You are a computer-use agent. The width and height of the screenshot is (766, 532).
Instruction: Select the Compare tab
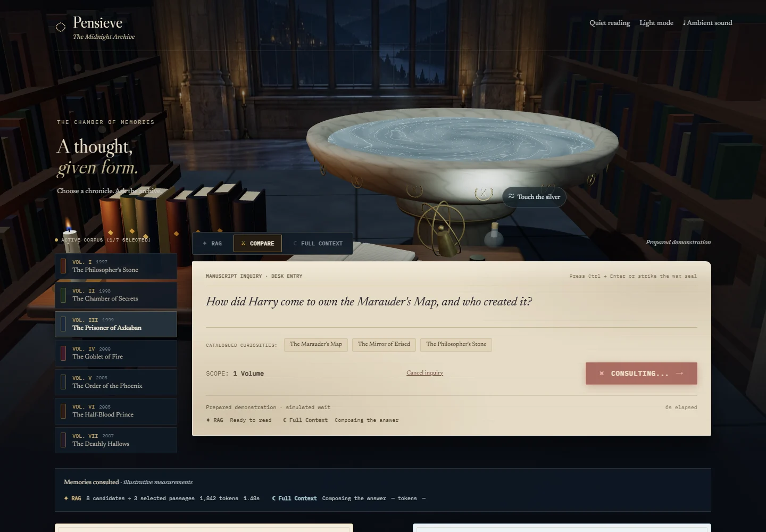click(257, 243)
